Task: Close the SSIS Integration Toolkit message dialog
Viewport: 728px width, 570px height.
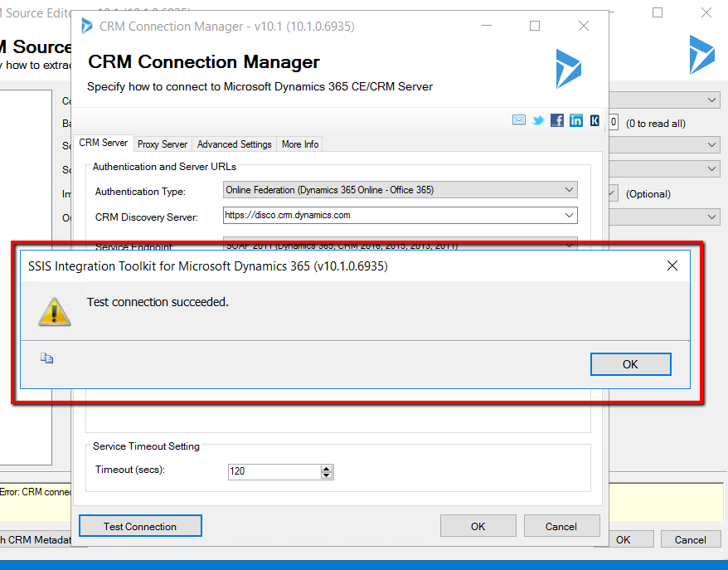Action: [x=672, y=266]
